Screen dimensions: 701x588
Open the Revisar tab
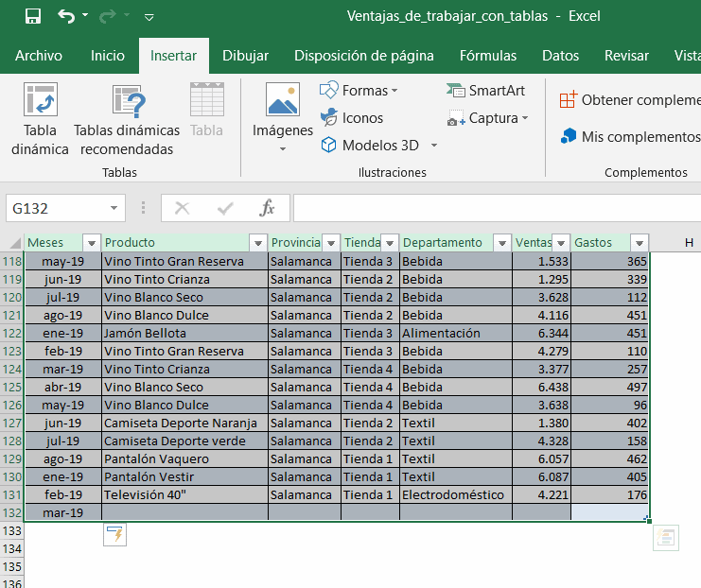click(626, 56)
